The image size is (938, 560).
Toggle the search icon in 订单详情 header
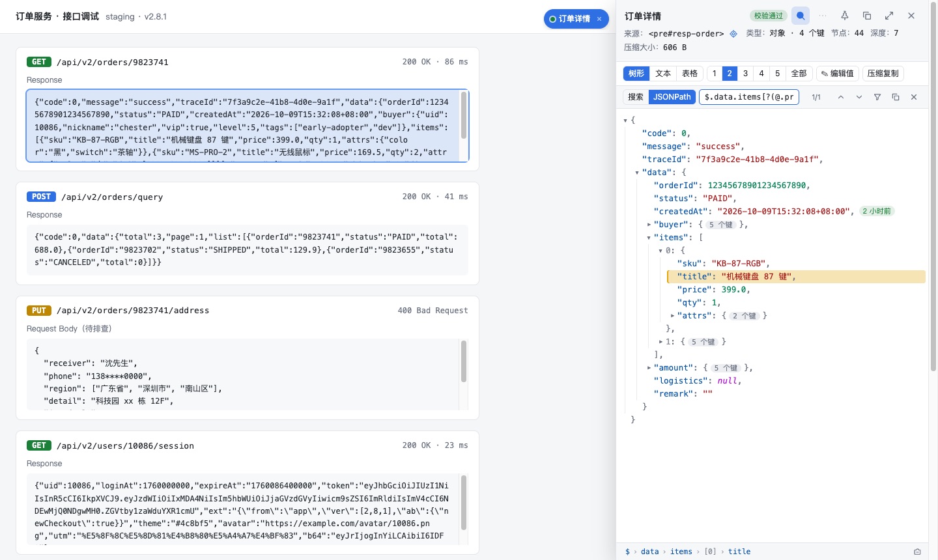[x=801, y=16]
